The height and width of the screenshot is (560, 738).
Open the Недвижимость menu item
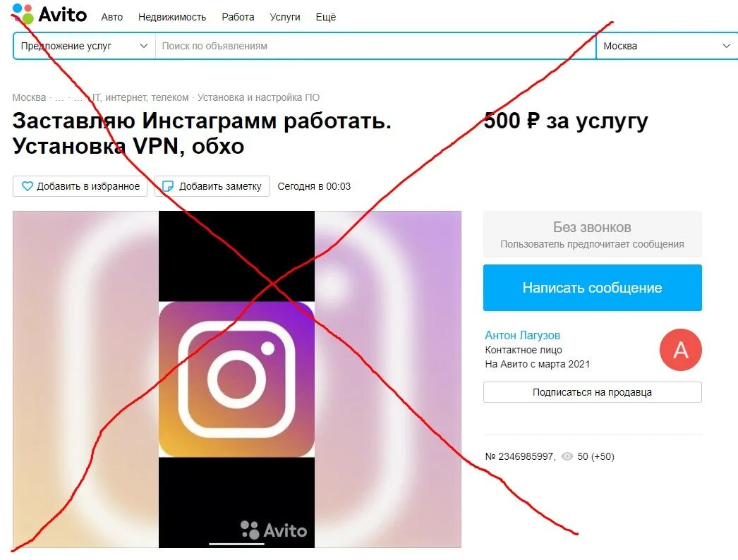click(172, 17)
